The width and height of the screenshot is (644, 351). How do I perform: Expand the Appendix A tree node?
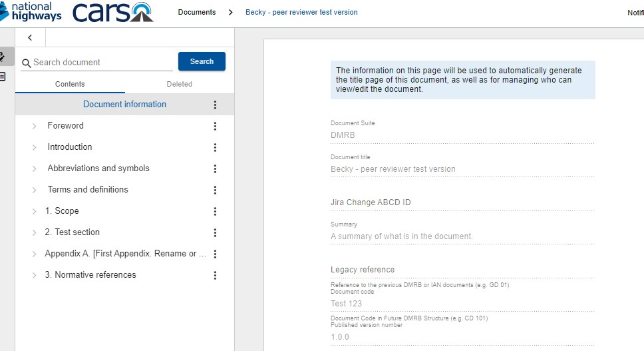35,254
